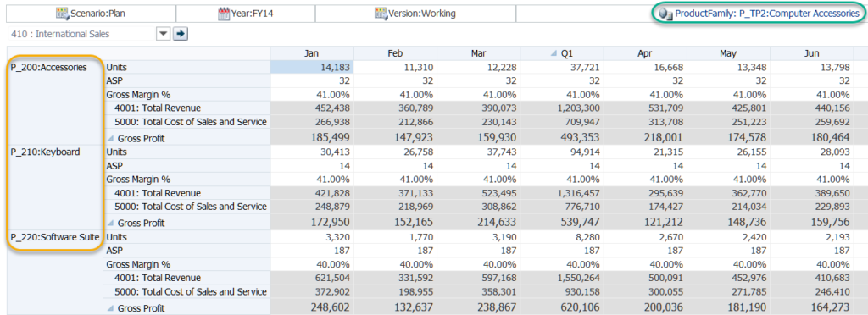
Task: Click the Scenario dimension icon
Action: click(x=63, y=14)
